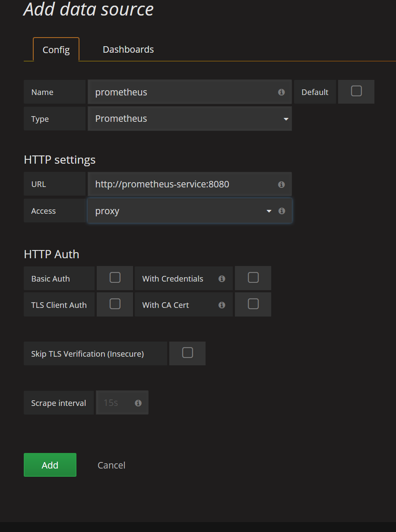The image size is (396, 532).
Task: Enable With CA Cert checkbox
Action: pyautogui.click(x=253, y=304)
